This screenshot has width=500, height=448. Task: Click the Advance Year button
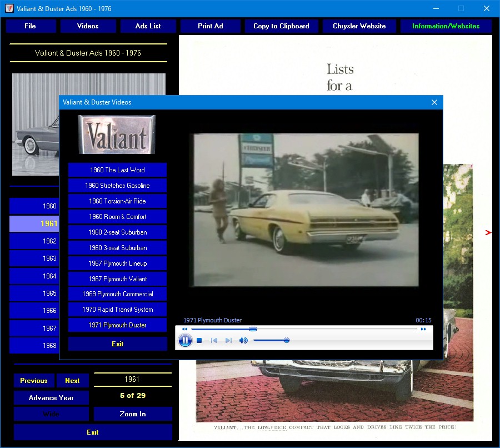[x=51, y=398]
